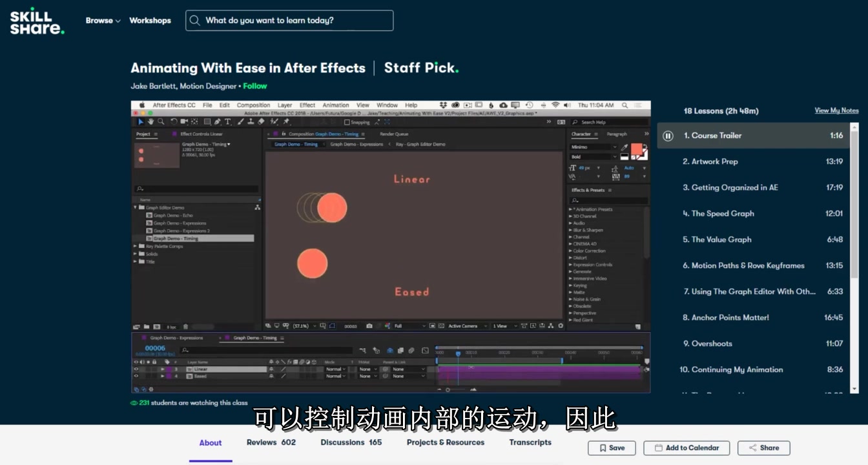Select the Puppet Pin tool
The width and height of the screenshot is (868, 465).
coord(286,121)
